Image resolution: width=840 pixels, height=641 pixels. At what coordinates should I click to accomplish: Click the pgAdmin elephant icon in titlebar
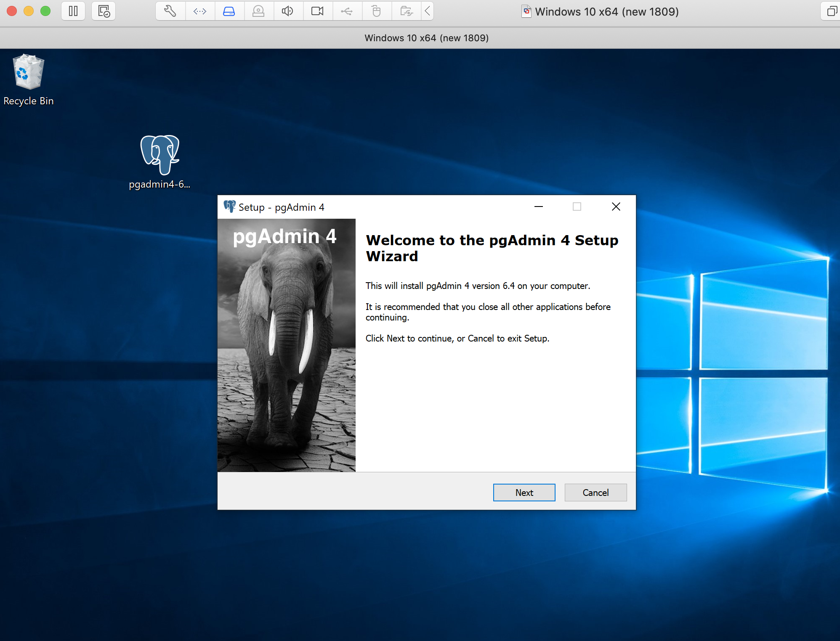pos(229,207)
